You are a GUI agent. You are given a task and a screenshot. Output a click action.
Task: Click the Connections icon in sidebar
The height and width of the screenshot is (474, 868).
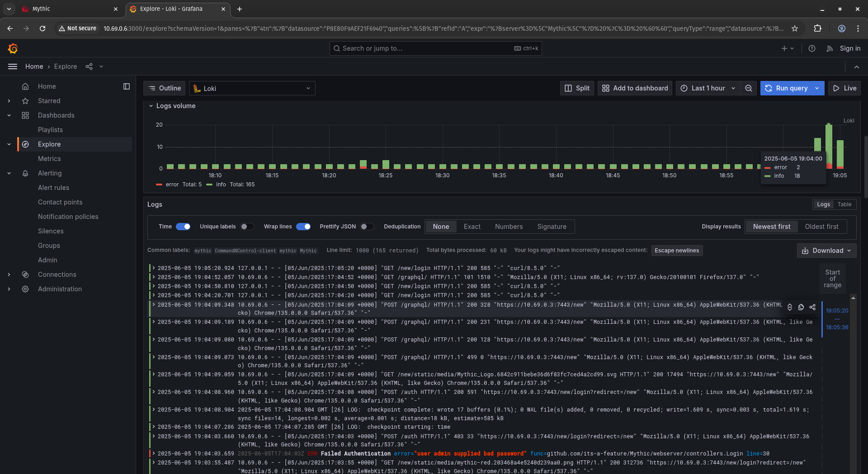25,275
